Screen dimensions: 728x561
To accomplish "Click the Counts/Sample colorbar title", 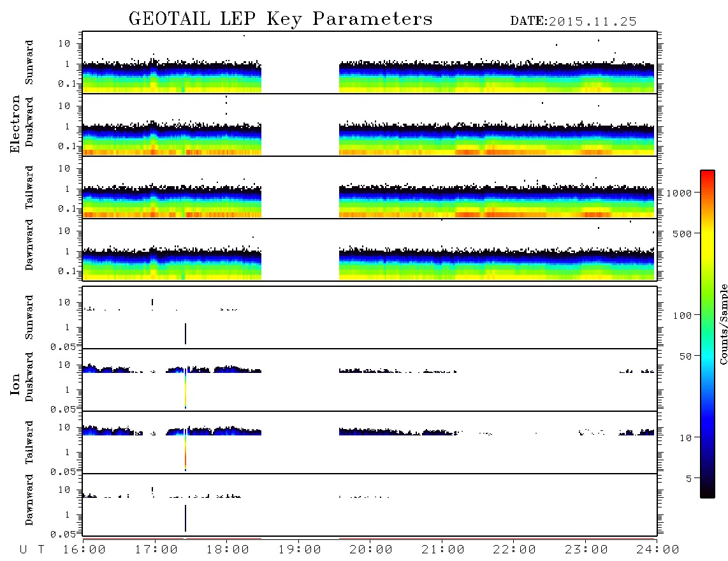I will (723, 324).
